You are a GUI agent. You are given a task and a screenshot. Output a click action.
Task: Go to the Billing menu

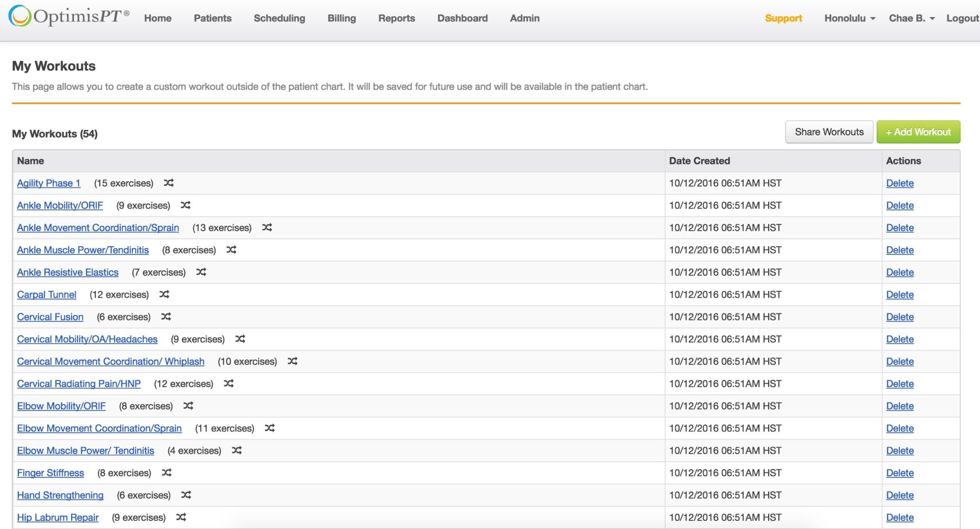pos(341,18)
